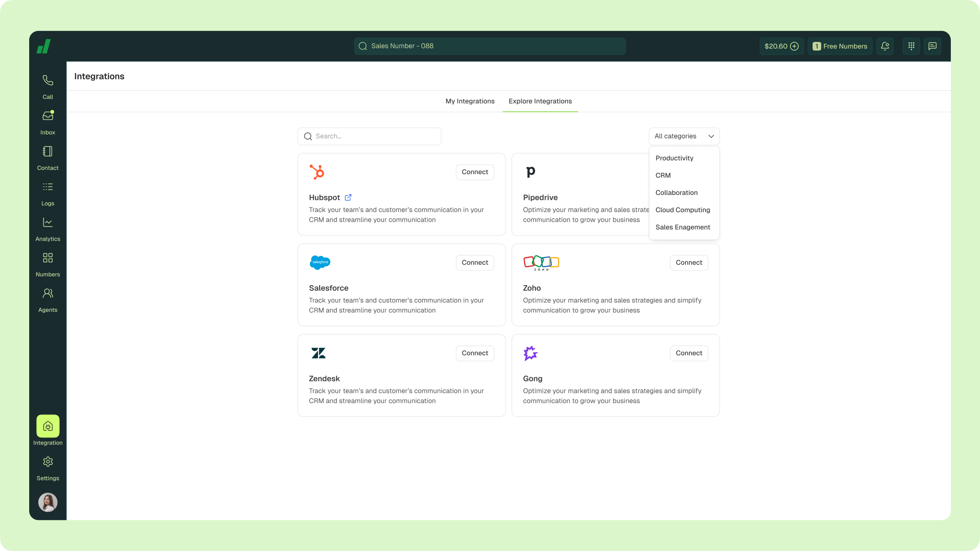Image resolution: width=980 pixels, height=551 pixels.
Task: Click the Zoho card title
Action: click(531, 288)
